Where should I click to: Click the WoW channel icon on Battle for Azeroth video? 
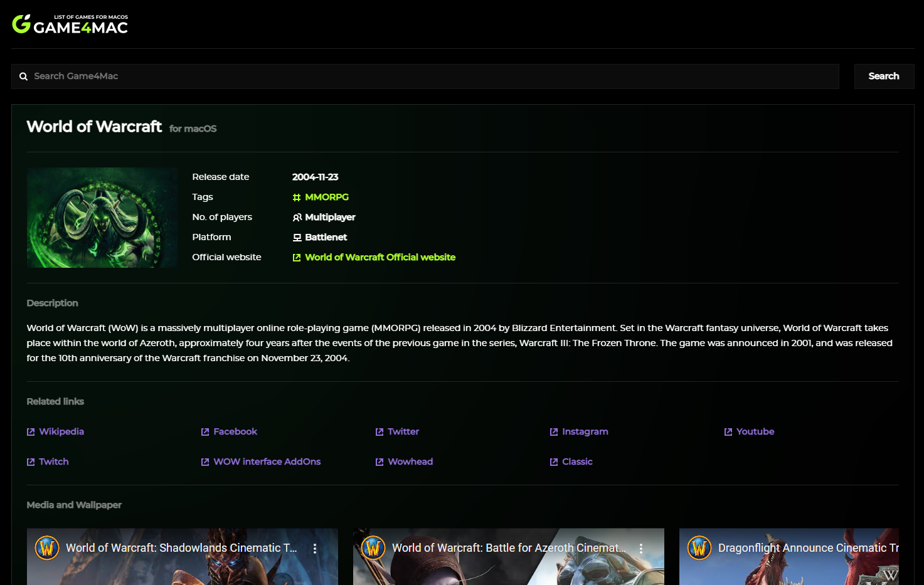coord(373,548)
